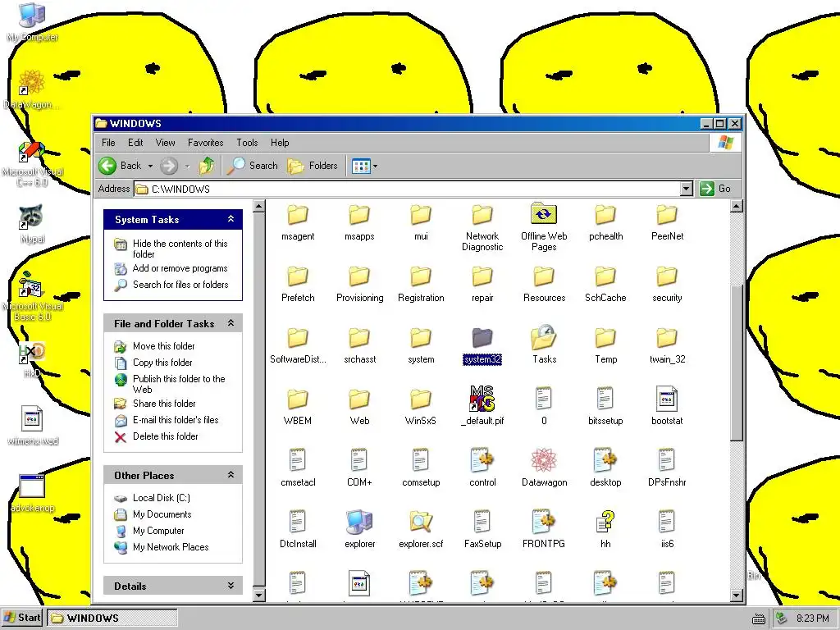Open the File menu

click(108, 143)
